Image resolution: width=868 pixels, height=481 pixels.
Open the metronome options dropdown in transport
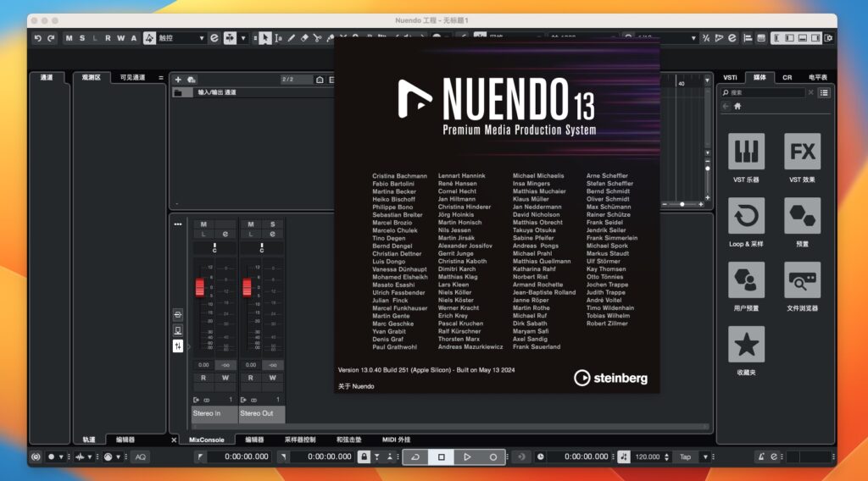(x=119, y=456)
